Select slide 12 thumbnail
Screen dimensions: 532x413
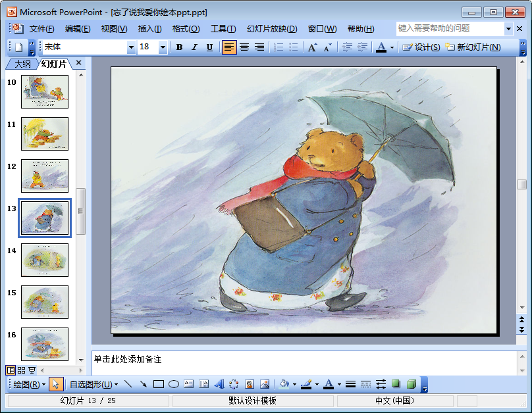point(45,176)
